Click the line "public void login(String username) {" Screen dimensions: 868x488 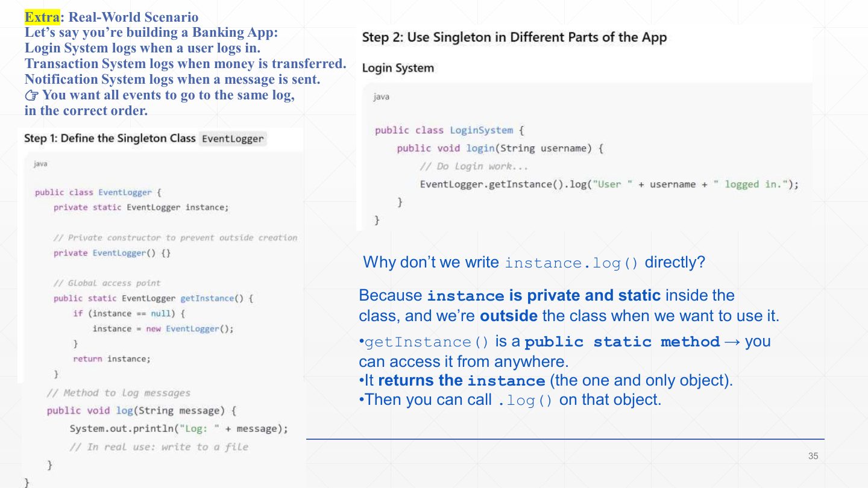click(x=500, y=148)
